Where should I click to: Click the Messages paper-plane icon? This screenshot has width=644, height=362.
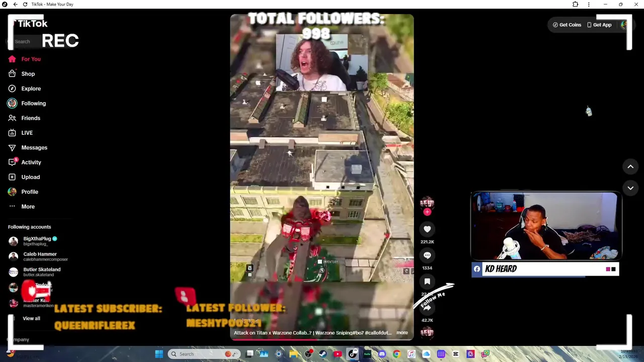point(12,147)
